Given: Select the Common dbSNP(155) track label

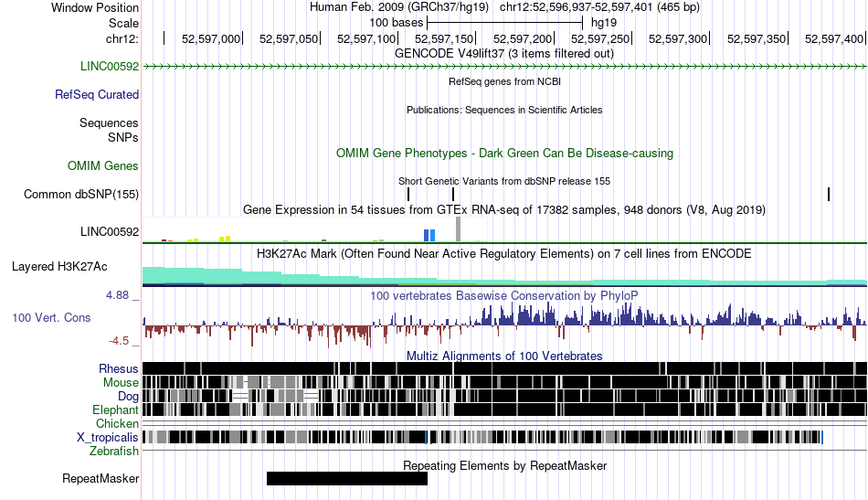Looking at the screenshot, I should point(81,195).
